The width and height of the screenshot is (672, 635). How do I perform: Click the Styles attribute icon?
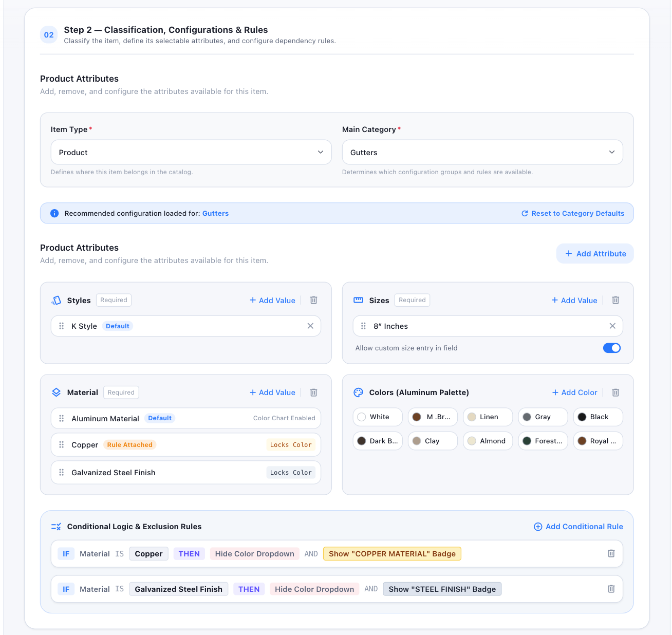pos(57,300)
